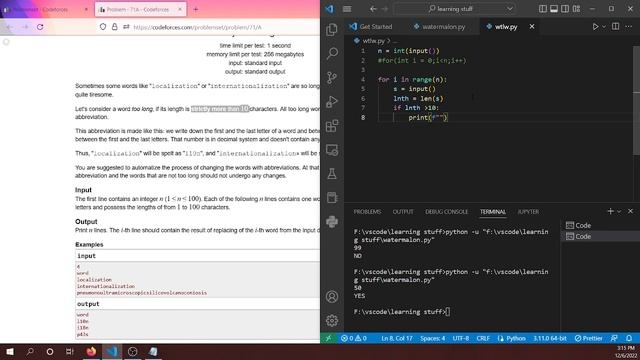Screen dimensions: 640x360
Task: Open the remote window indicator in status bar
Action: click(x=328, y=338)
